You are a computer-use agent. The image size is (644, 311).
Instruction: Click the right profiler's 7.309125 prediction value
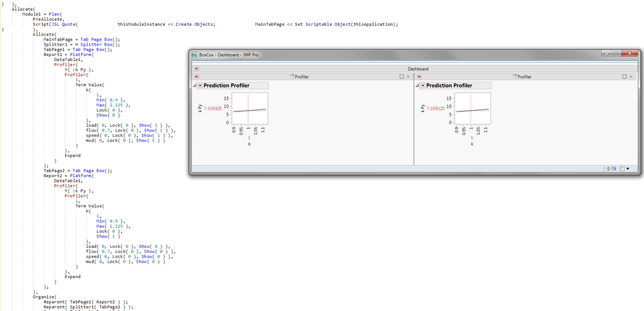pyautogui.click(x=435, y=109)
